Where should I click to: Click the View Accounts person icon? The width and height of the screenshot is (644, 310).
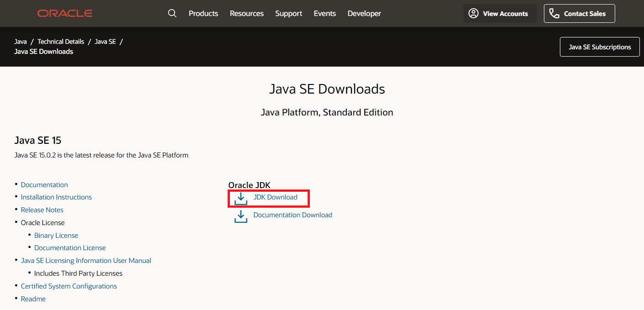click(474, 14)
